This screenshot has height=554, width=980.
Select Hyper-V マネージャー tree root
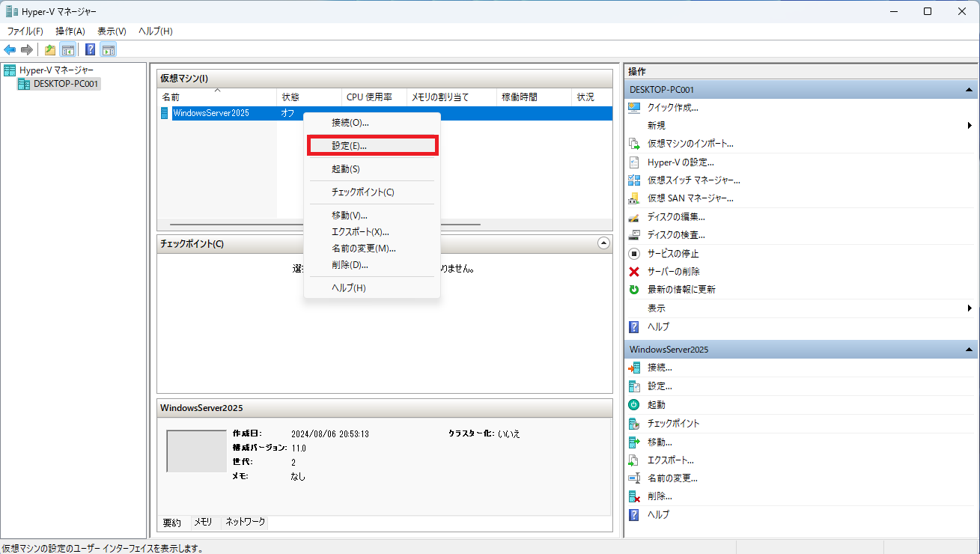click(x=56, y=70)
